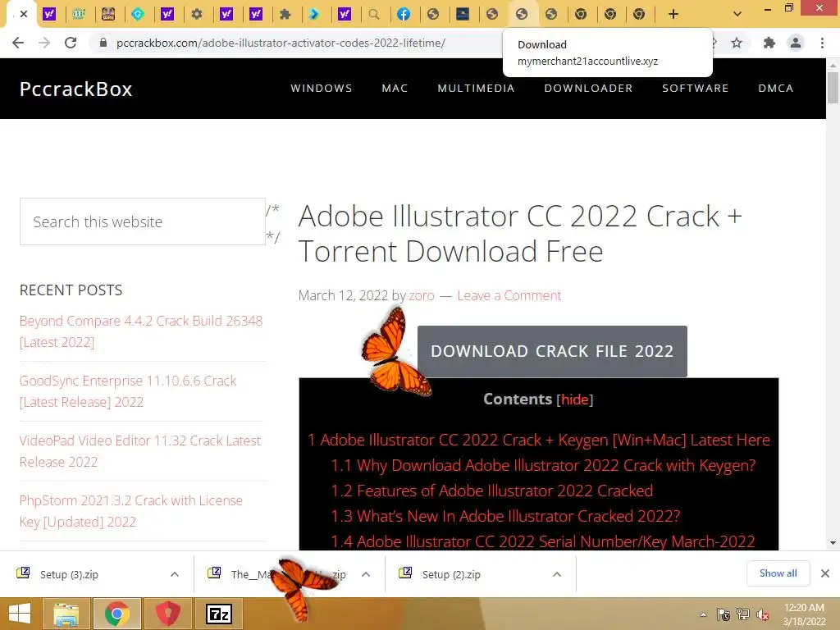Open the GoodSync Enterprise 11.10.6.6 Crack post
This screenshot has height=630, width=840.
click(x=127, y=391)
